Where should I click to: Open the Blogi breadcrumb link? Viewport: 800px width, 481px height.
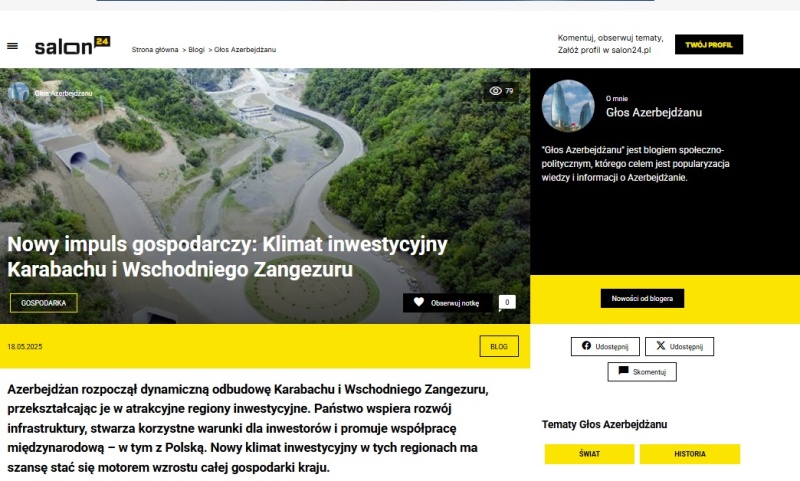[196, 49]
